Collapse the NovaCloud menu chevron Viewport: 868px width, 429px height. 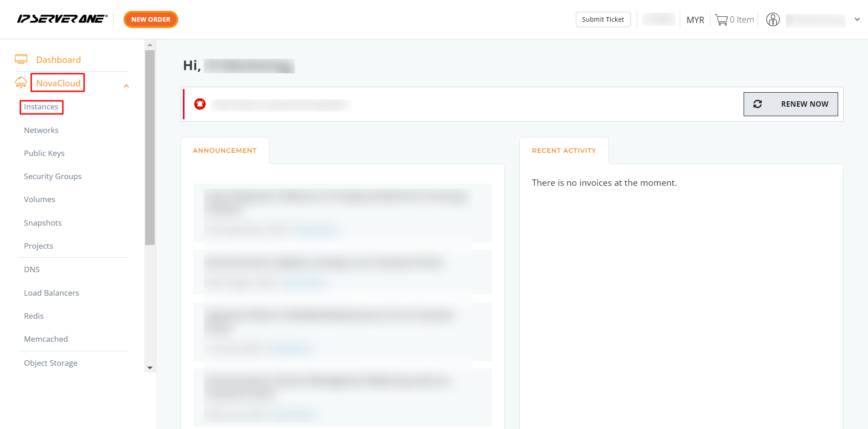click(127, 86)
